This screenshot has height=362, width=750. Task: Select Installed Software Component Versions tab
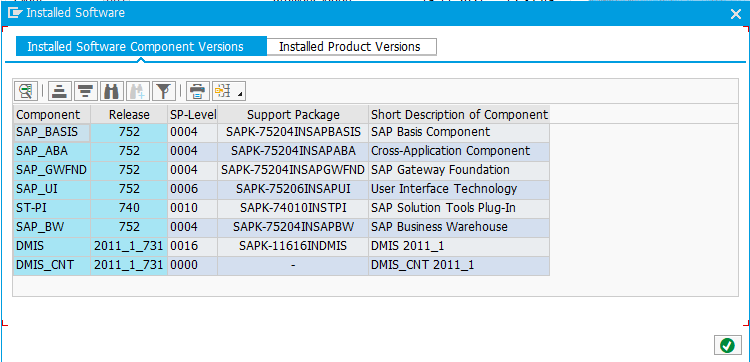point(141,46)
